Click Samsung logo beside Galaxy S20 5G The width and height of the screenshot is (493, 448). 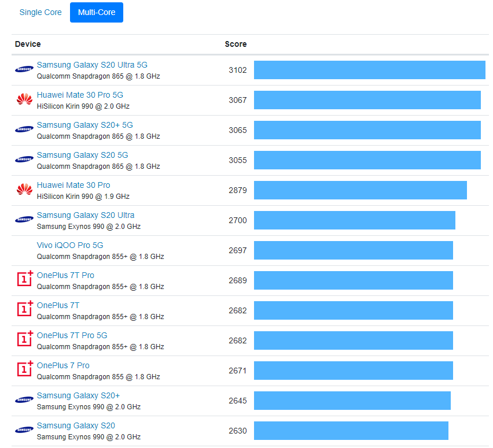coord(24,160)
